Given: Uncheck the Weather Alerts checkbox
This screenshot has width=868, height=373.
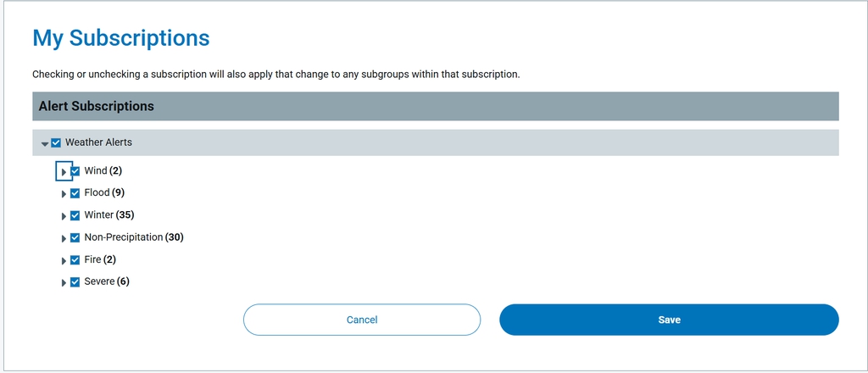Looking at the screenshot, I should click(x=56, y=142).
